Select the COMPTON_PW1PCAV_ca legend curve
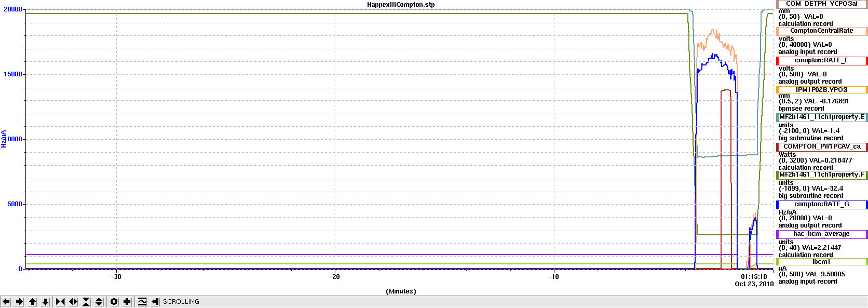Viewport: 868px width, 308px height. coord(822,147)
